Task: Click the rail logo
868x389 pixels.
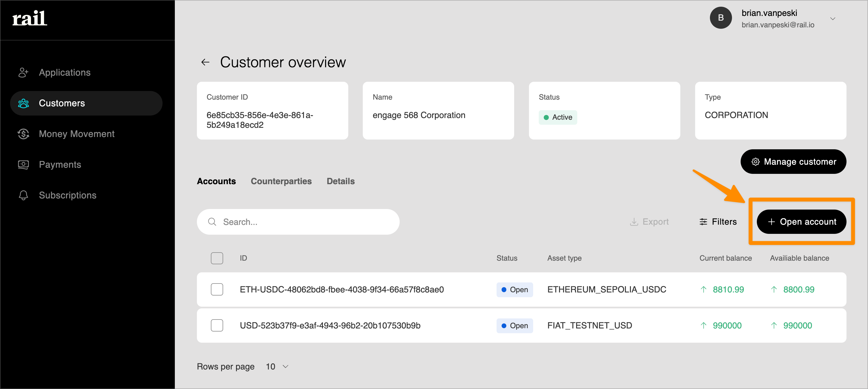Action: [x=30, y=18]
